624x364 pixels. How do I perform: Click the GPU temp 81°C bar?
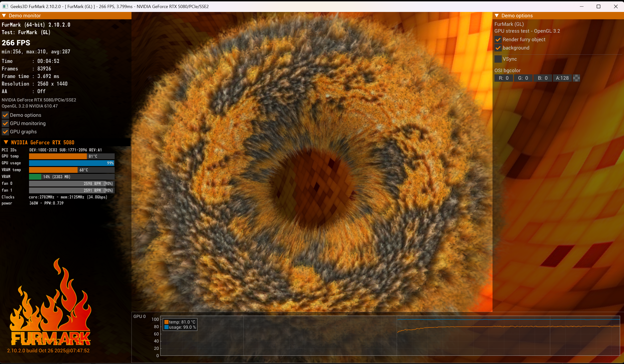coord(71,156)
